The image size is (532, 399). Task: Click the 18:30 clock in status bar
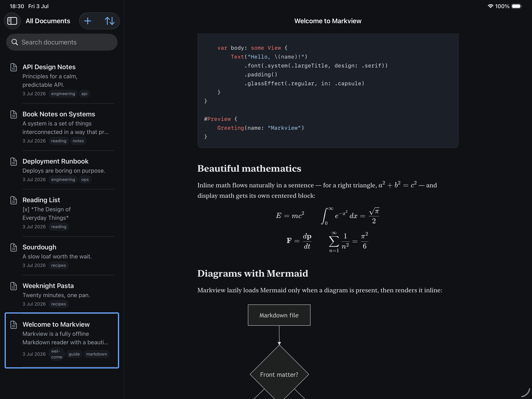17,6
